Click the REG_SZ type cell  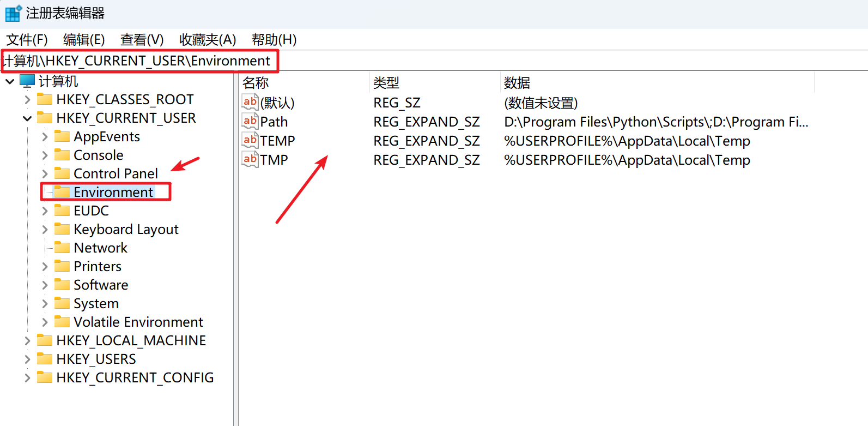pos(397,103)
